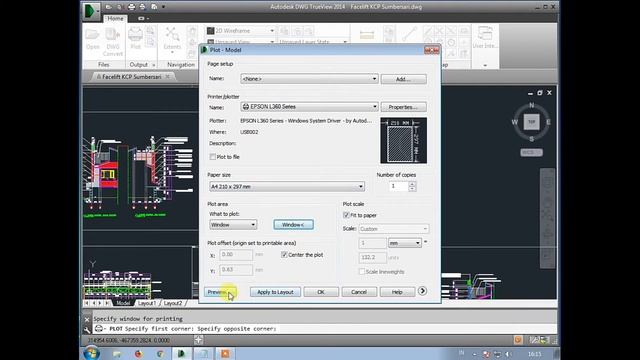The height and width of the screenshot is (360, 640).
Task: Click the Open icon in quick access toolbar
Action: point(109,7)
